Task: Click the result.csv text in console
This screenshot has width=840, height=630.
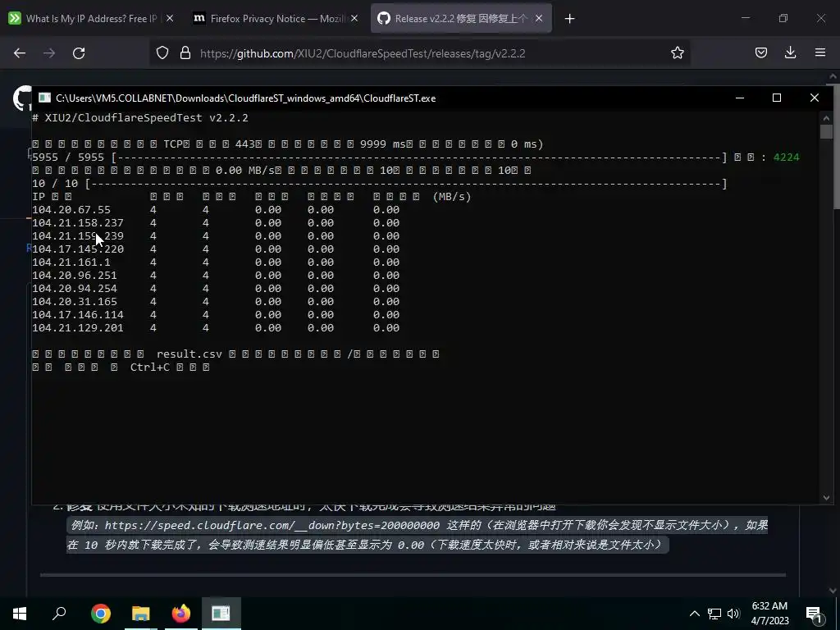Action: [x=189, y=354]
